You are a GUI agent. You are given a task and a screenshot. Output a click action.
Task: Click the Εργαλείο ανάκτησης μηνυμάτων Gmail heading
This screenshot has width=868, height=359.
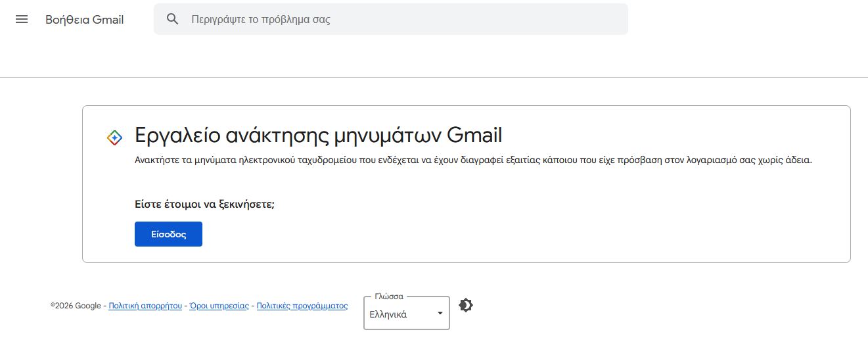click(289, 135)
